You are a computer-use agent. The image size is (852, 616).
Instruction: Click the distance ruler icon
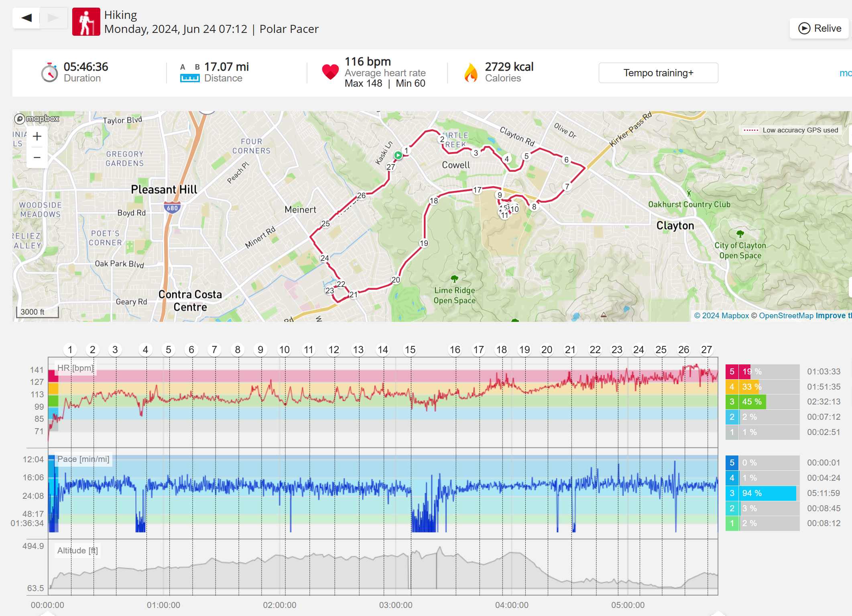tap(189, 78)
